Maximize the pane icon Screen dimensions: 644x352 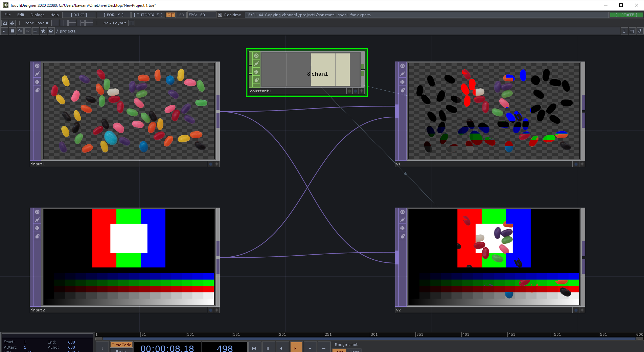[x=631, y=31]
